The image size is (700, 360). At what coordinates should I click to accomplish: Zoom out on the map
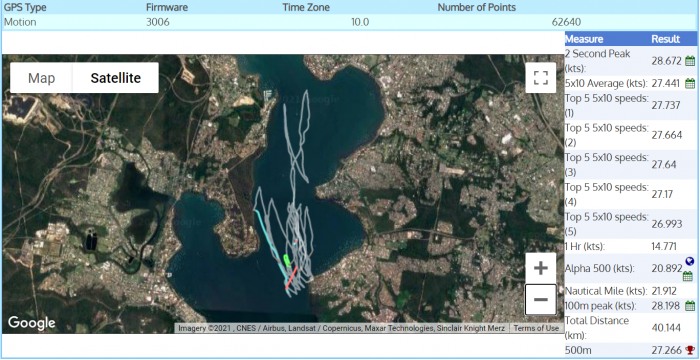tap(541, 299)
